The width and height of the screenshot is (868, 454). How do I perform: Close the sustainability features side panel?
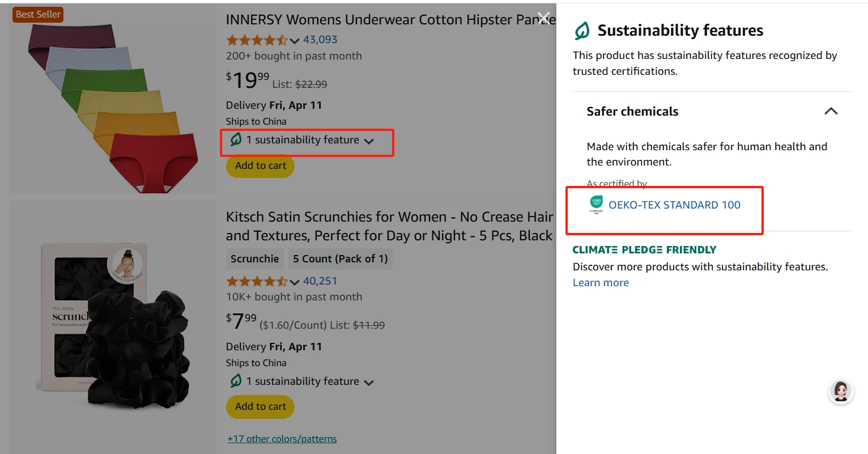tap(543, 18)
